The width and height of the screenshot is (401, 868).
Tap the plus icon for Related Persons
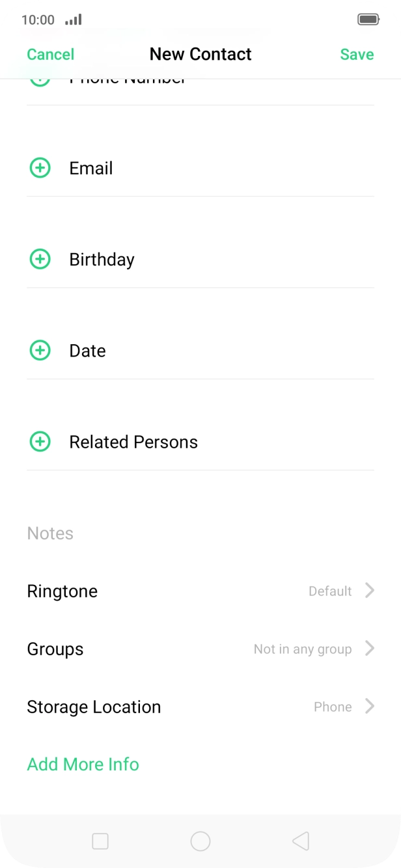(40, 442)
